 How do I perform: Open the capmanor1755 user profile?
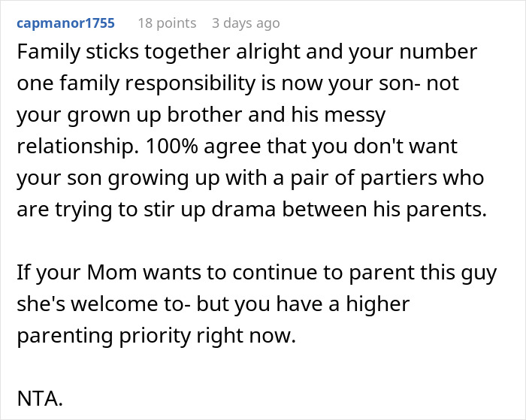[65, 23]
